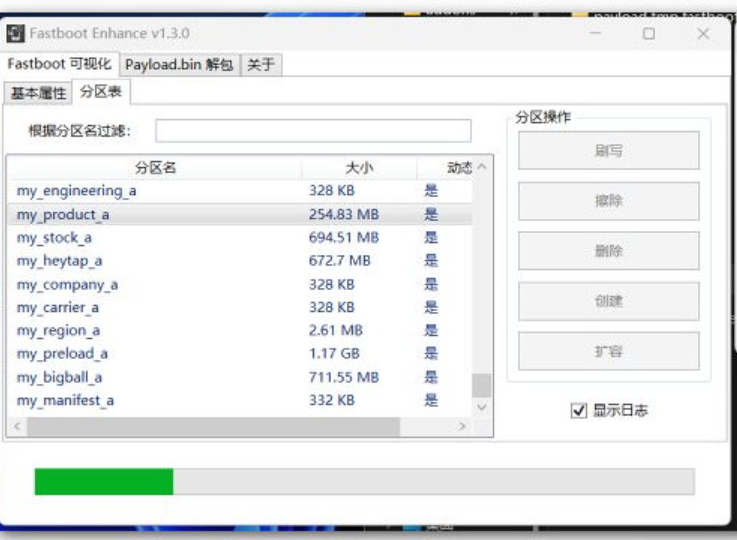Click the horizontal scrollbar right arrow
737x540 pixels.
coord(462,427)
